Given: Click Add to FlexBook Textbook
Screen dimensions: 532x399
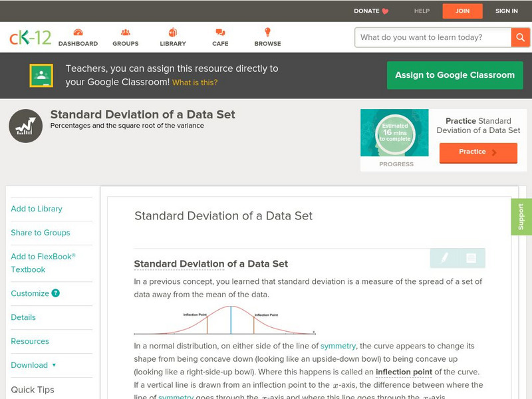Looking at the screenshot, I should 43,263.
